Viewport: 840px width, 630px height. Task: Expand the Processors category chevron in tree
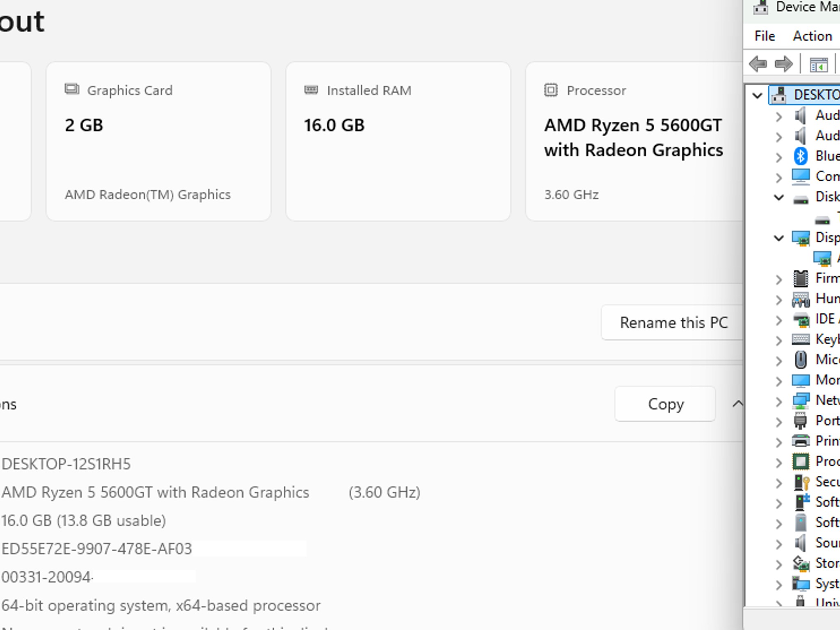tap(779, 463)
